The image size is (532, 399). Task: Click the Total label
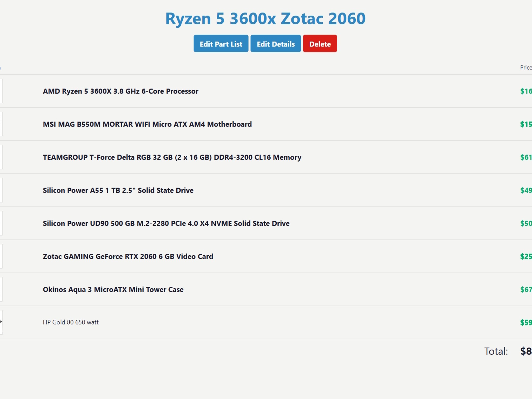496,351
